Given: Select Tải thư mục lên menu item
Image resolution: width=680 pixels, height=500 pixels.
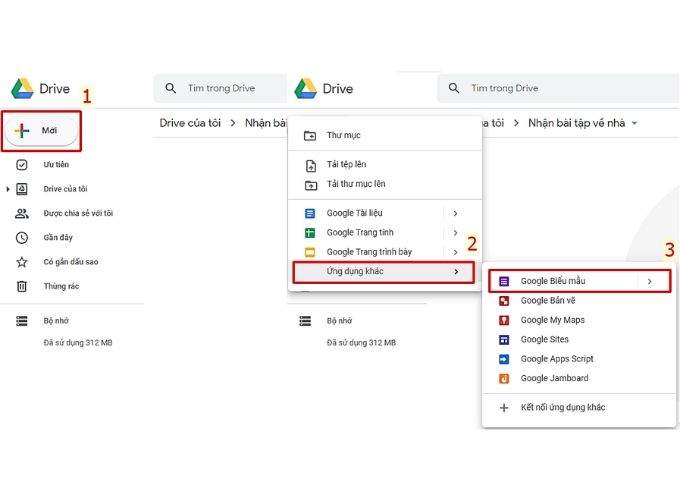Looking at the screenshot, I should [x=385, y=184].
